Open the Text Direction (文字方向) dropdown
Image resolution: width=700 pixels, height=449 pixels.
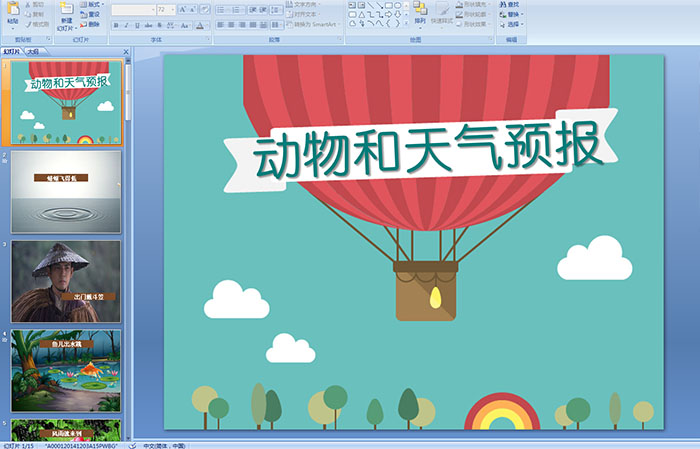coord(304,4)
